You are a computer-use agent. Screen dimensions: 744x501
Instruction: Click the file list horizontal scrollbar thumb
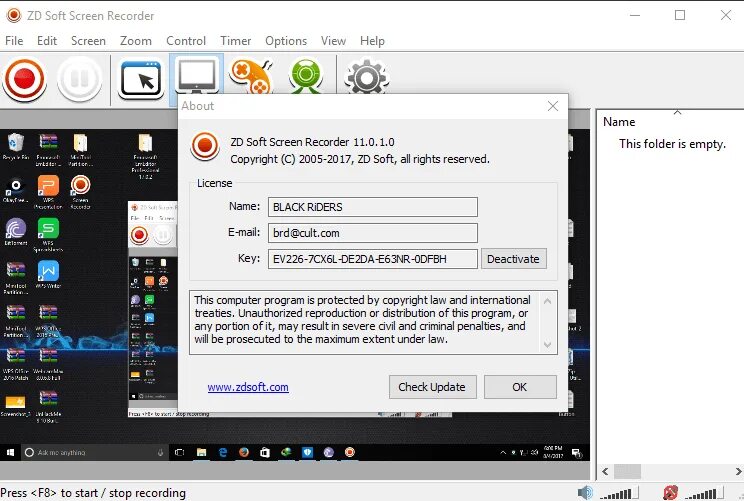[x=627, y=472]
